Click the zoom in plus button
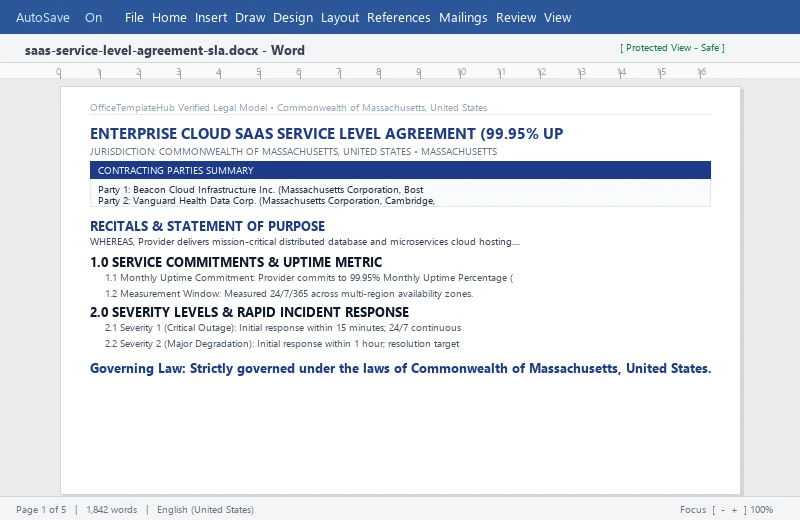The width and height of the screenshot is (800, 520). 734,510
